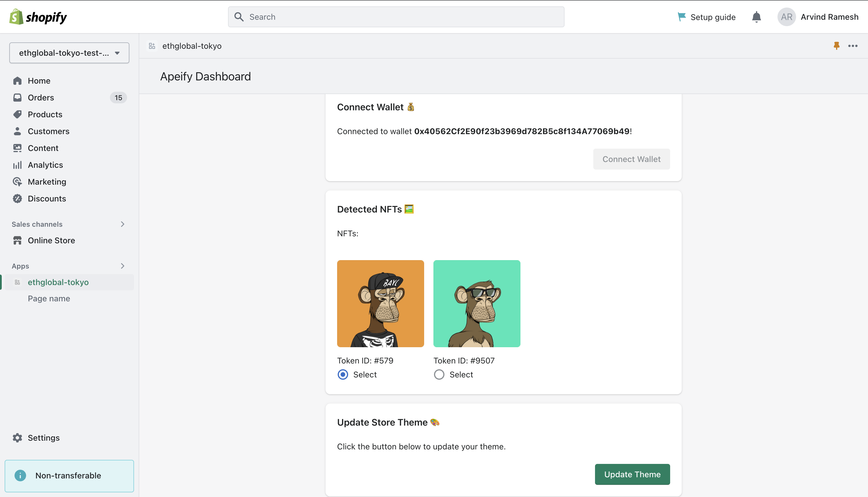Viewport: 868px width, 497px height.
Task: Click the Content image icon
Action: point(17,148)
